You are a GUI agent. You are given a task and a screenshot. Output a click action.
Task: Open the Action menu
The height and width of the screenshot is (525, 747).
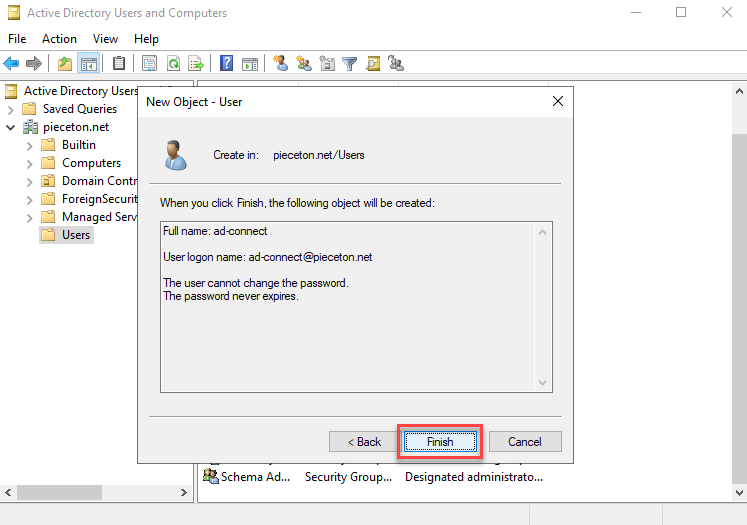59,39
